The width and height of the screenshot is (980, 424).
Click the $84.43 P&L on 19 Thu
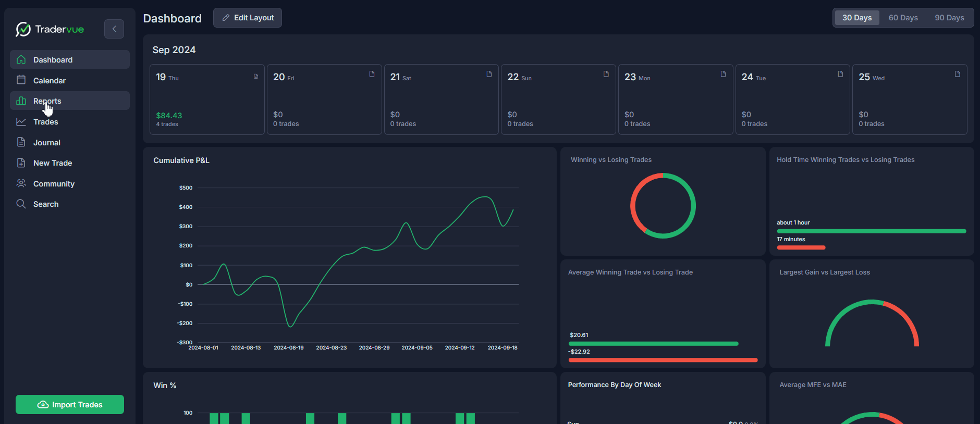pos(169,116)
